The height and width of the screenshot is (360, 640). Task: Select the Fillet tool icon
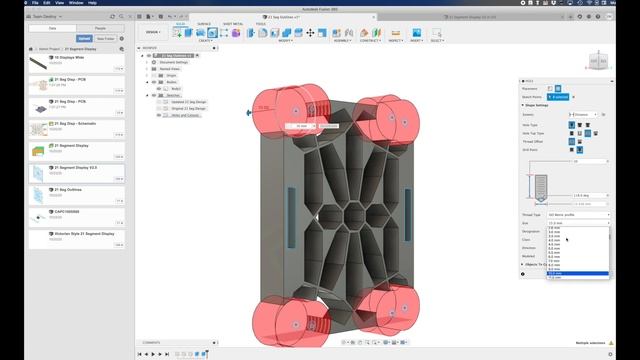coord(263,33)
